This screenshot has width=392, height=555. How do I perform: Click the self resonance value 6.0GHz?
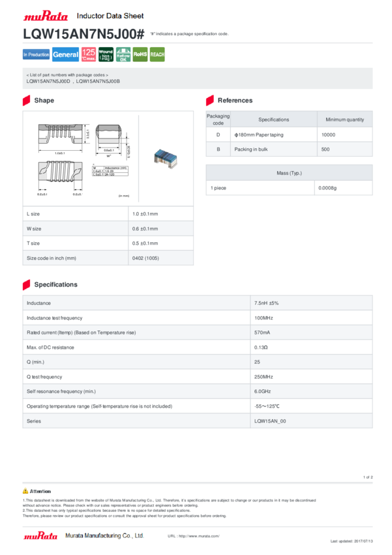click(x=263, y=392)
